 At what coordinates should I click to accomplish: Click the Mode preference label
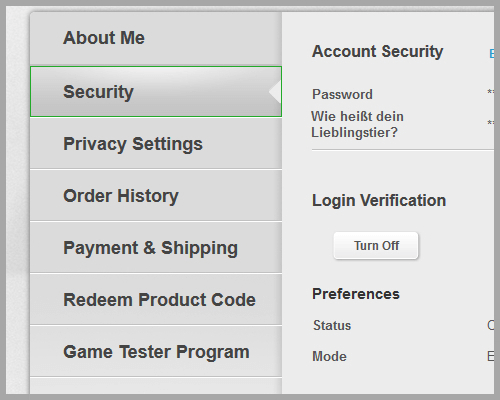[329, 356]
